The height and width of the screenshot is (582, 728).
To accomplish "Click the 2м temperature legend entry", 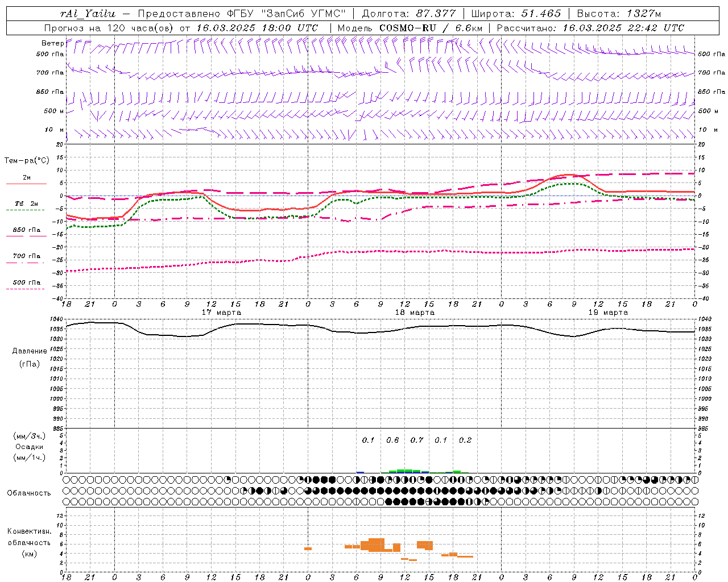I will click(x=27, y=177).
